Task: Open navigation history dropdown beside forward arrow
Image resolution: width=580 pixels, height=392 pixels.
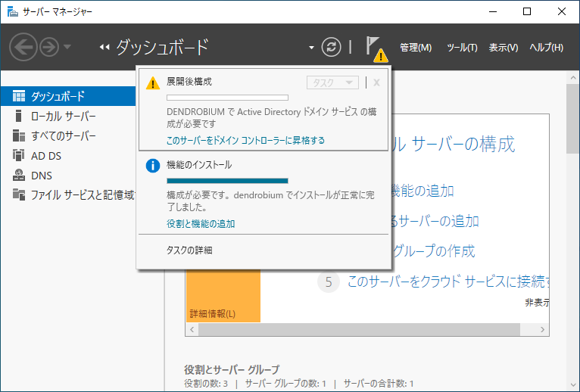Action: click(67, 47)
